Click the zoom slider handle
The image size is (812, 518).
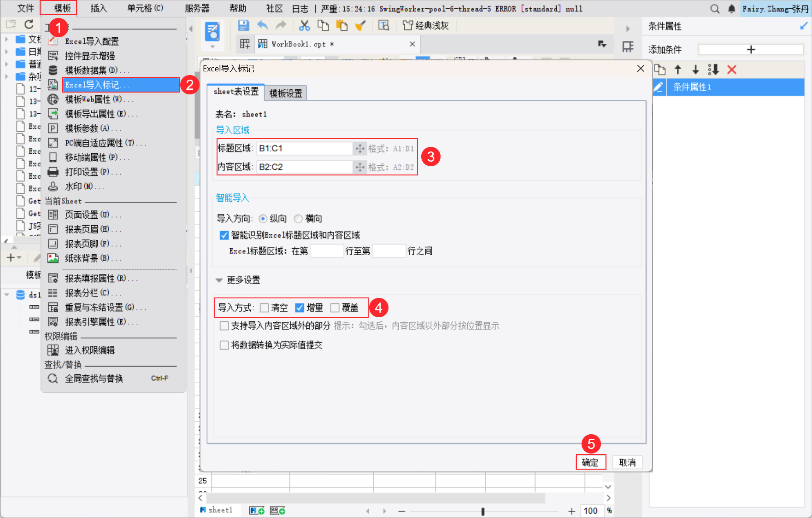click(483, 511)
